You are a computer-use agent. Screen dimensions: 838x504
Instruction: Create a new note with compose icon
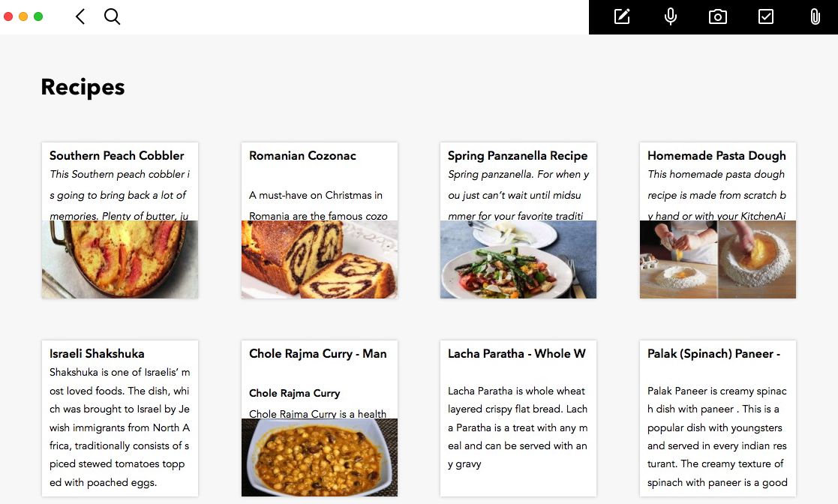pos(622,16)
